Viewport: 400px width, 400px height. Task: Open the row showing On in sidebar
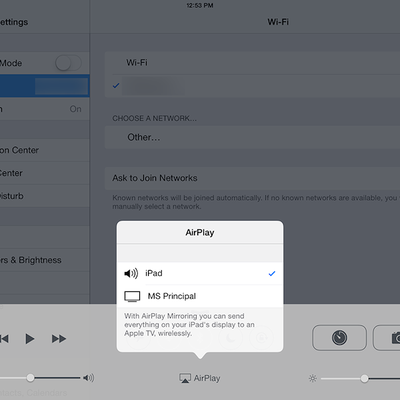(x=45, y=109)
